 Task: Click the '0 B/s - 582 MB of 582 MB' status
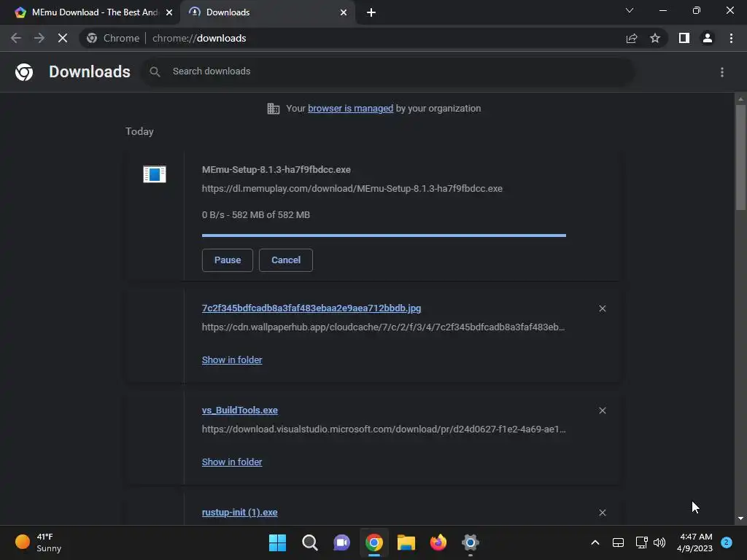pyautogui.click(x=256, y=215)
